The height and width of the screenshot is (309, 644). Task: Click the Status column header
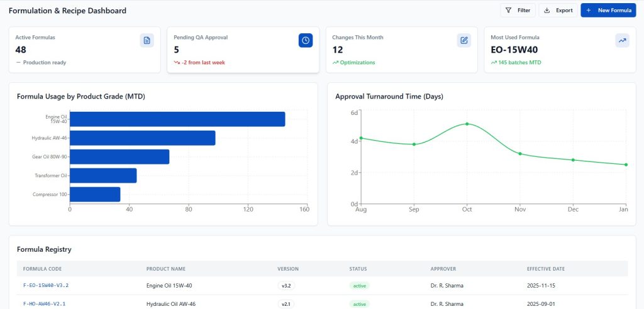(358, 269)
